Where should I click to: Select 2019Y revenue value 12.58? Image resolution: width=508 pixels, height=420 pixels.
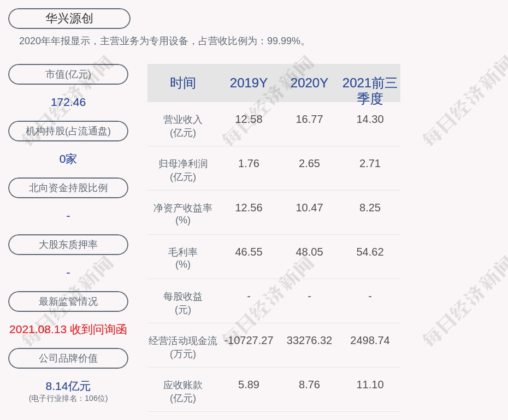click(x=249, y=119)
